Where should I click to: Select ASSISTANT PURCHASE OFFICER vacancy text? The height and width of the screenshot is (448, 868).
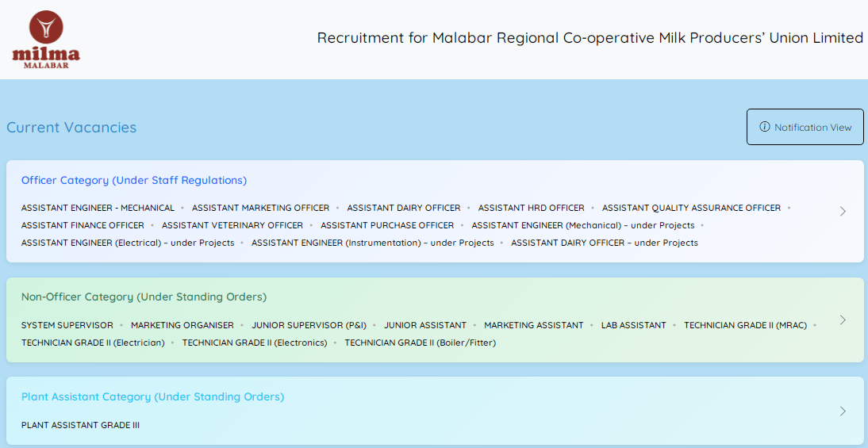387,226
